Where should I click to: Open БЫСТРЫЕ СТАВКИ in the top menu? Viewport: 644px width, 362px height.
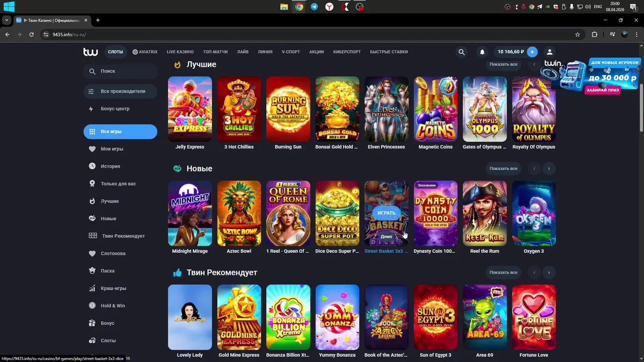coord(389,52)
